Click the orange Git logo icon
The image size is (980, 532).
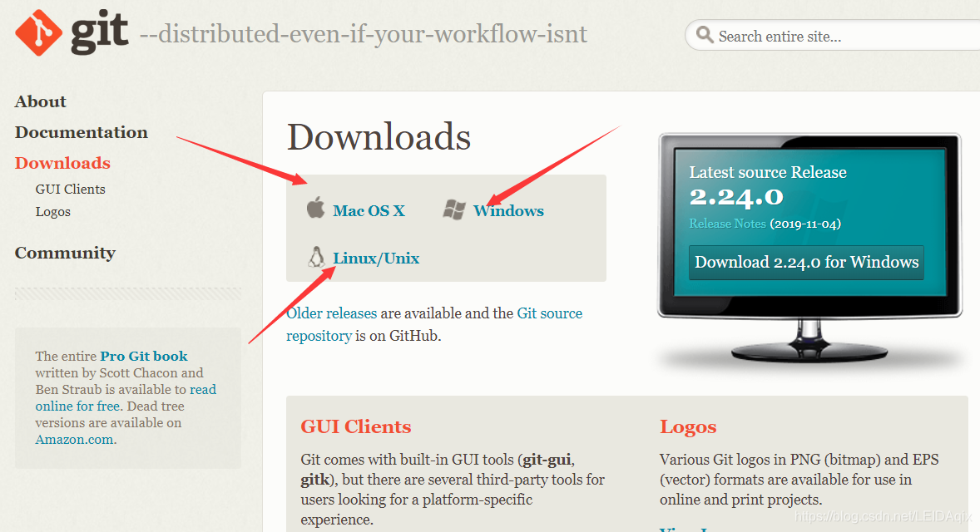click(x=38, y=32)
